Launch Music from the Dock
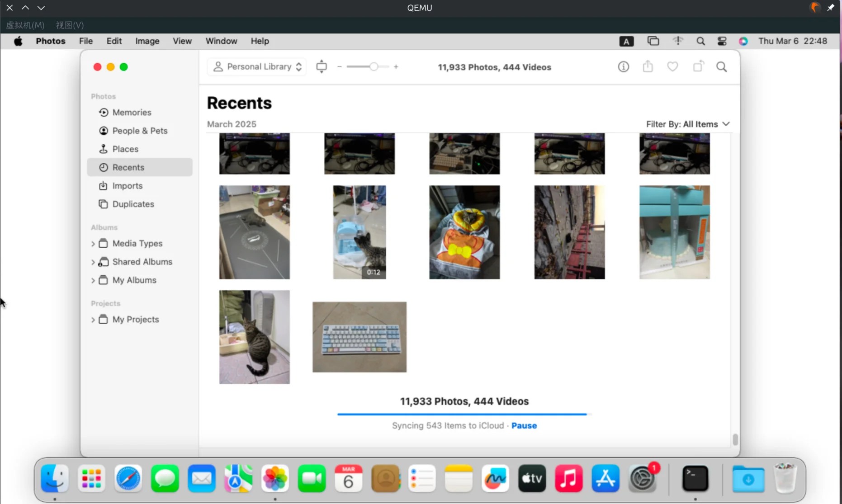Image resolution: width=842 pixels, height=504 pixels. click(x=568, y=478)
